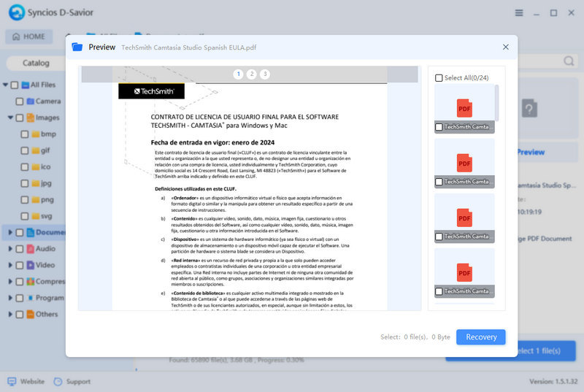This screenshot has height=392, width=584.
Task: Collapse the Images tree node
Action: click(10, 118)
